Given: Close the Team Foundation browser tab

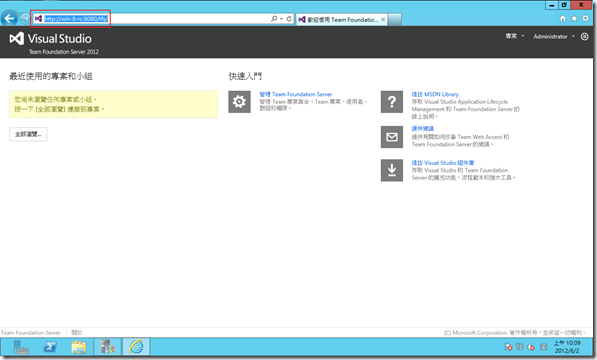Looking at the screenshot, I should point(383,19).
